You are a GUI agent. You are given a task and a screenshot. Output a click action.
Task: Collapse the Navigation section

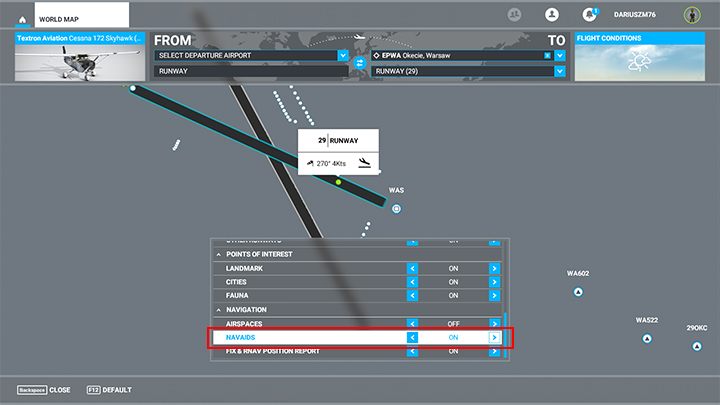pos(219,310)
